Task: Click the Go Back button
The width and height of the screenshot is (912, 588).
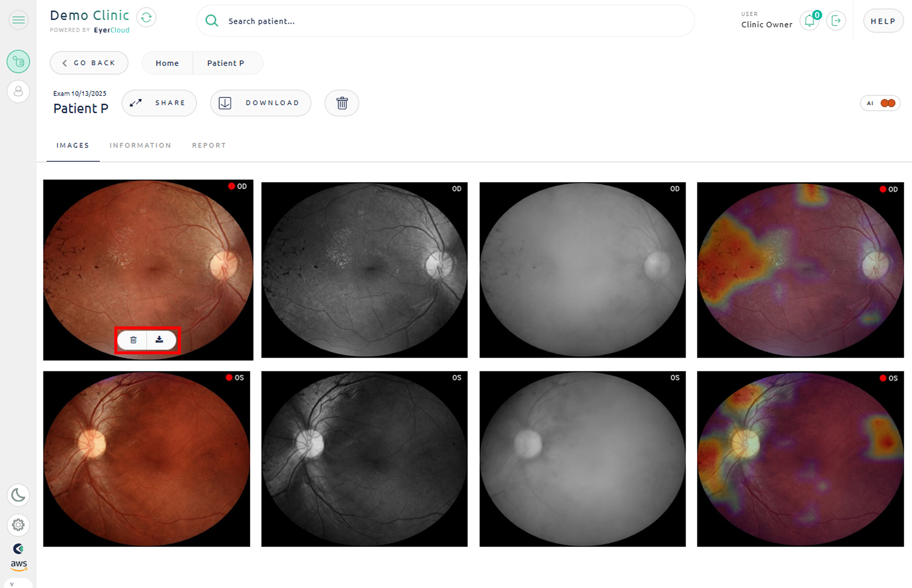Action: (x=89, y=63)
